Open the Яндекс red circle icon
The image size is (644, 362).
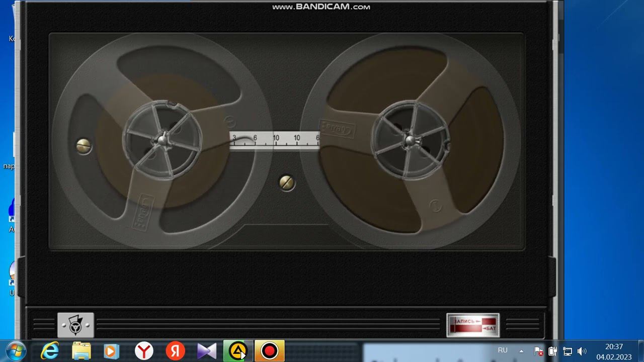[176, 351]
